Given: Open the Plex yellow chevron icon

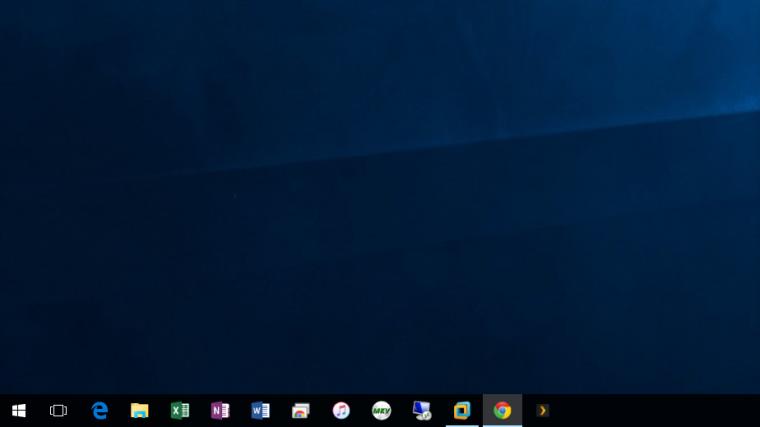Looking at the screenshot, I should 542,411.
